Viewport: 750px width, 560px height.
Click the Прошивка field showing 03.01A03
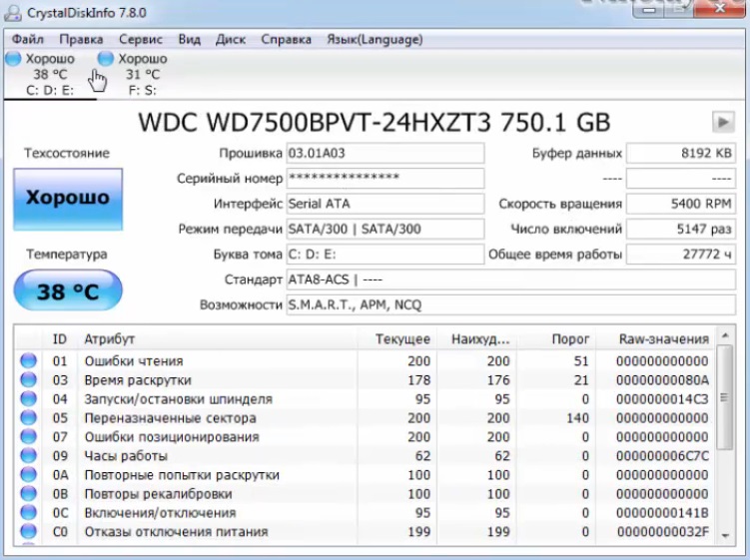(x=384, y=154)
